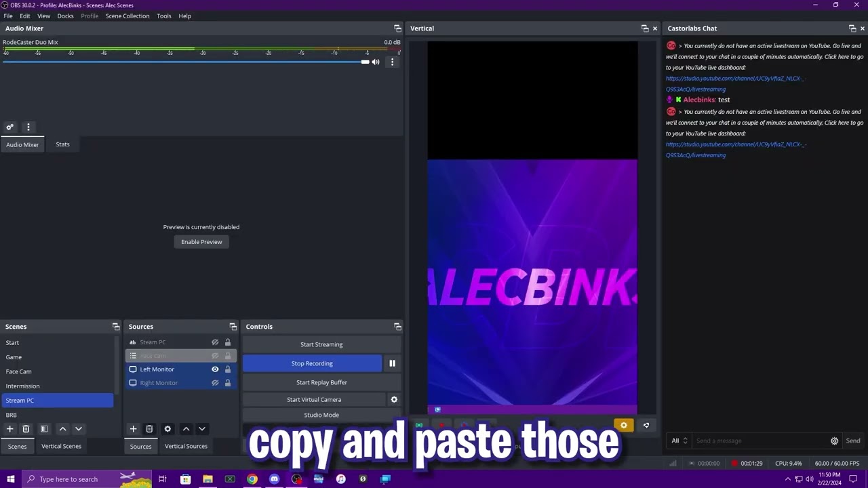Viewport: 868px width, 488px height.
Task: Switch to the Stats tab
Action: click(x=62, y=144)
